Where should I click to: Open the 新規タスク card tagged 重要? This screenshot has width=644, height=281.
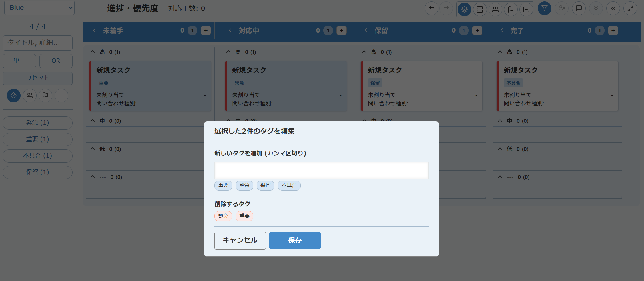pyautogui.click(x=150, y=86)
